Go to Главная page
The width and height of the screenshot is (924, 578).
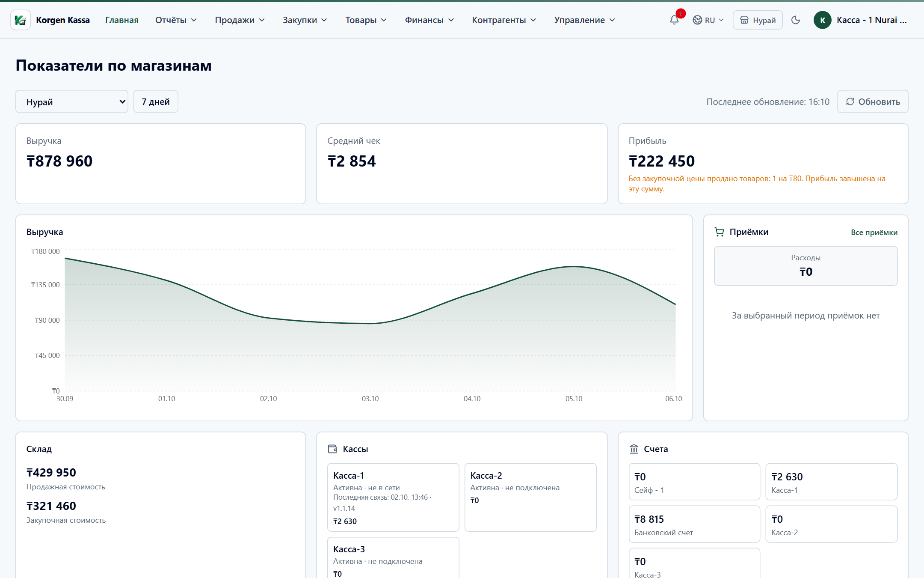click(122, 20)
